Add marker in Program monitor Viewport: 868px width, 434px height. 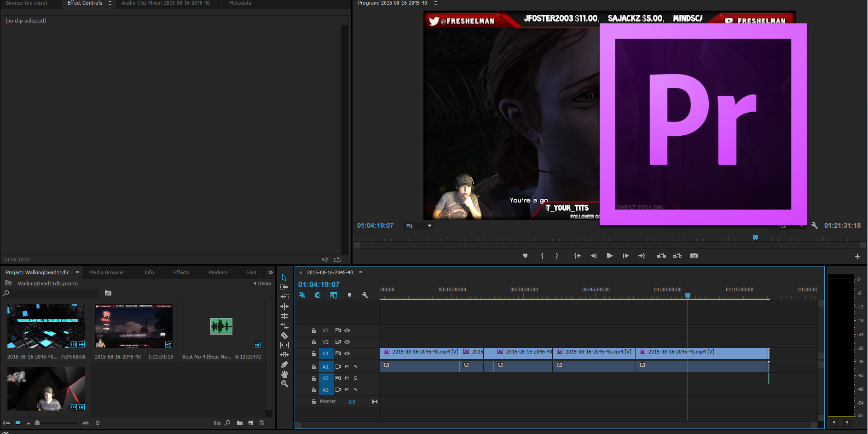(525, 256)
